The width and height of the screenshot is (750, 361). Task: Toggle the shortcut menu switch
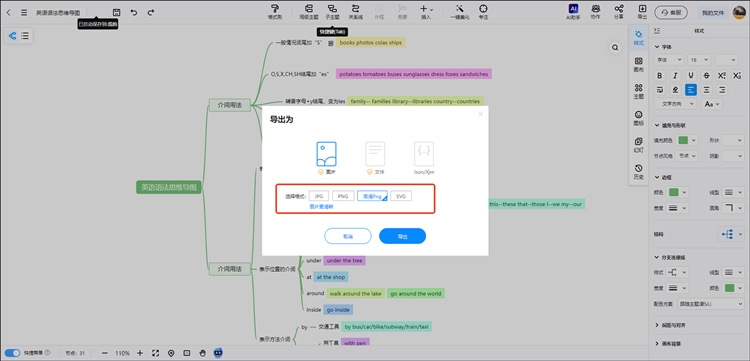[x=12, y=353]
